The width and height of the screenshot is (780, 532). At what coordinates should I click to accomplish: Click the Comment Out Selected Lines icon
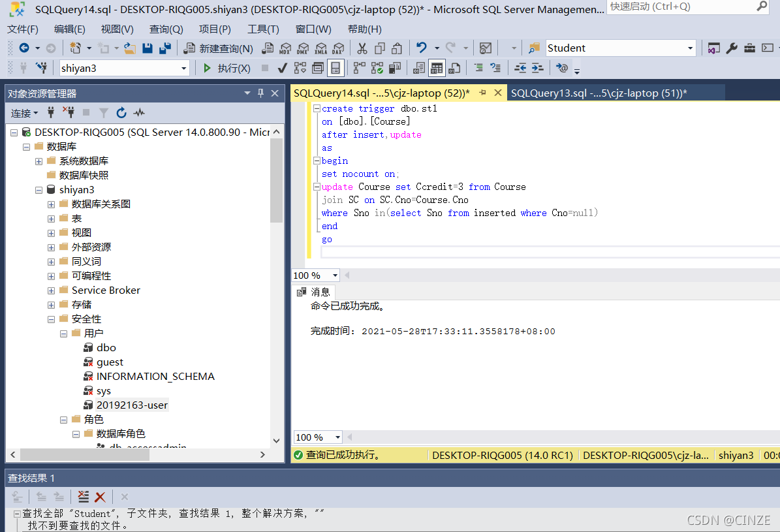(478, 68)
